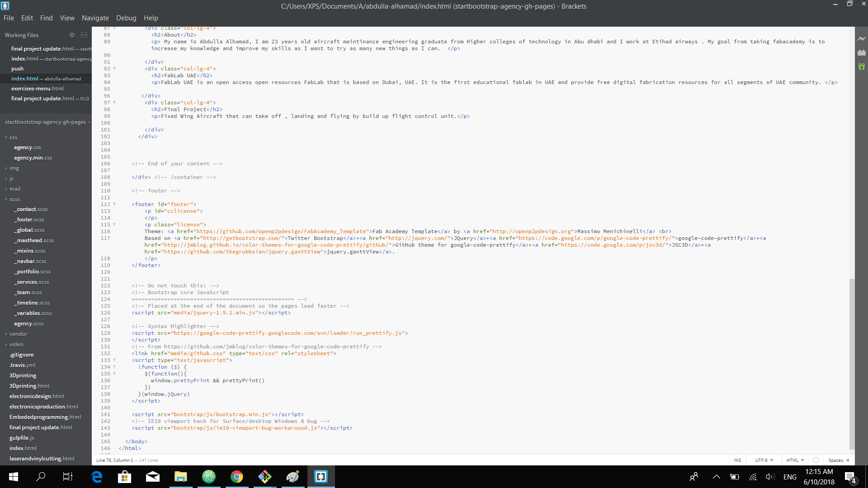The height and width of the screenshot is (488, 868).
Task: Open the Windows Start menu
Action: point(14,477)
